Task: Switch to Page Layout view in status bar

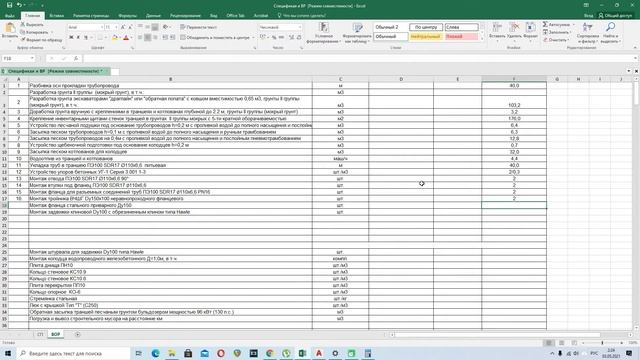Action: [x=562, y=343]
